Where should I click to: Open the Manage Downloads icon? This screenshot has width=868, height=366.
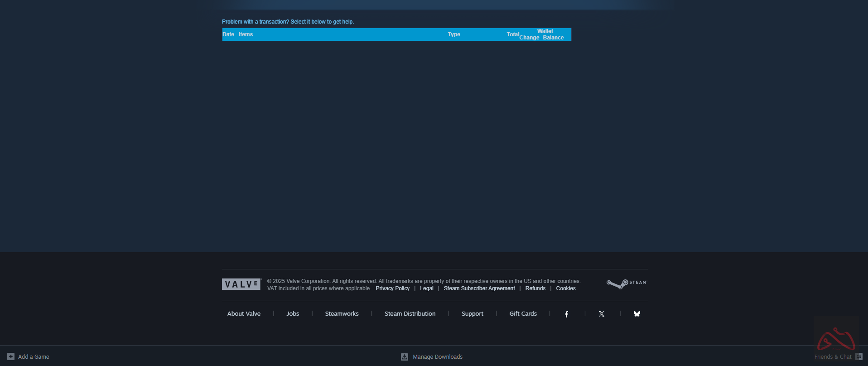405,357
